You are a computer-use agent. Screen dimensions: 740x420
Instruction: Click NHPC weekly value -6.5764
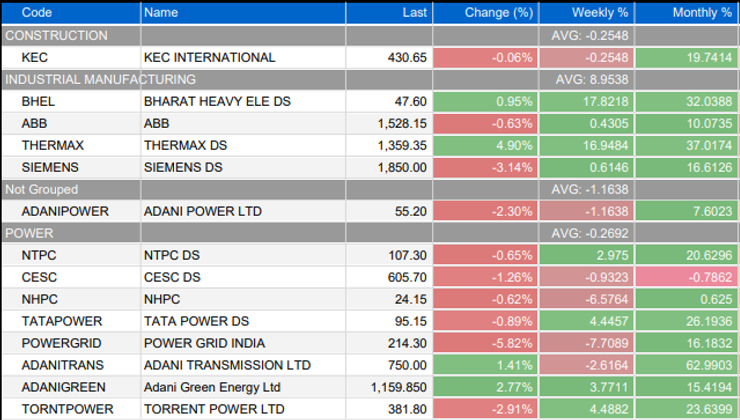(x=587, y=299)
